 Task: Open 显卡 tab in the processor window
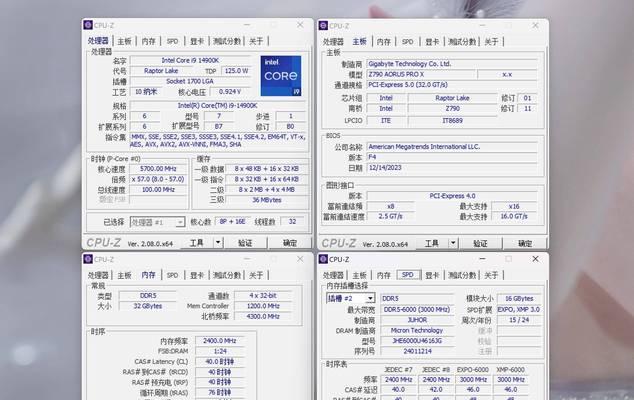tap(197, 41)
